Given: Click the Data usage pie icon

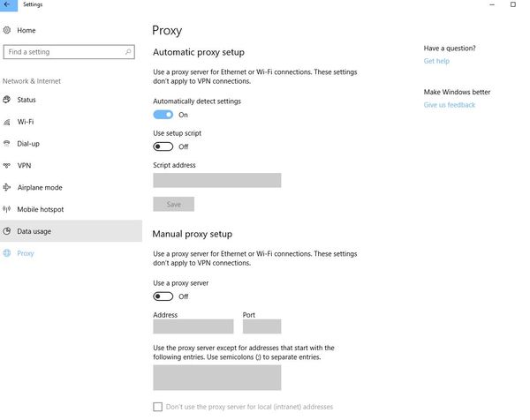Looking at the screenshot, I should pyautogui.click(x=7, y=231).
